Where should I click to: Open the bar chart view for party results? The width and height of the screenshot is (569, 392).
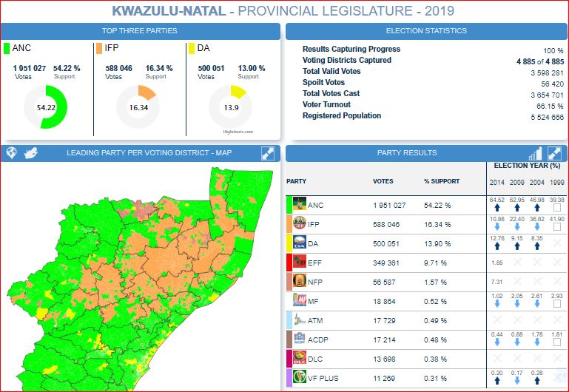coord(535,153)
